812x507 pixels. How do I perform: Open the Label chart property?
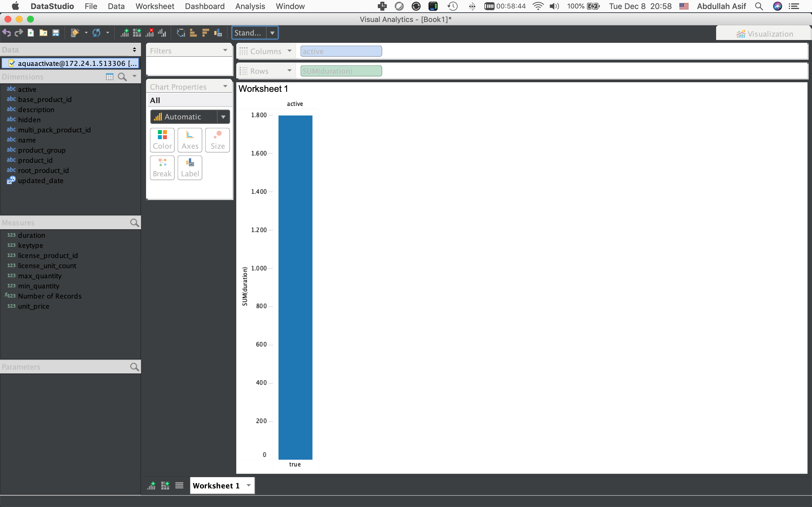tap(190, 168)
